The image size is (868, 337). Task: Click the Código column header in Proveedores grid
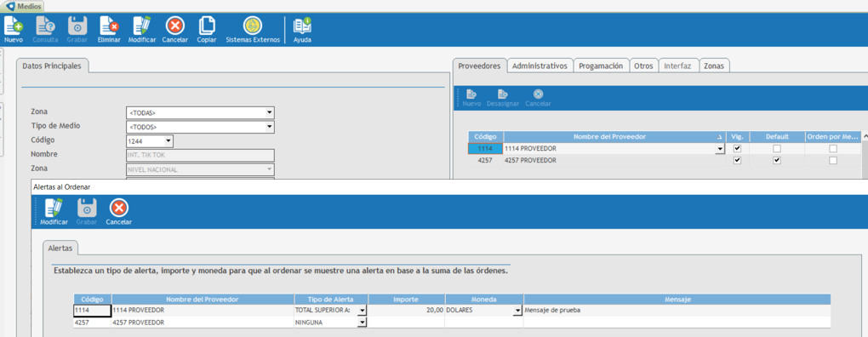click(486, 136)
